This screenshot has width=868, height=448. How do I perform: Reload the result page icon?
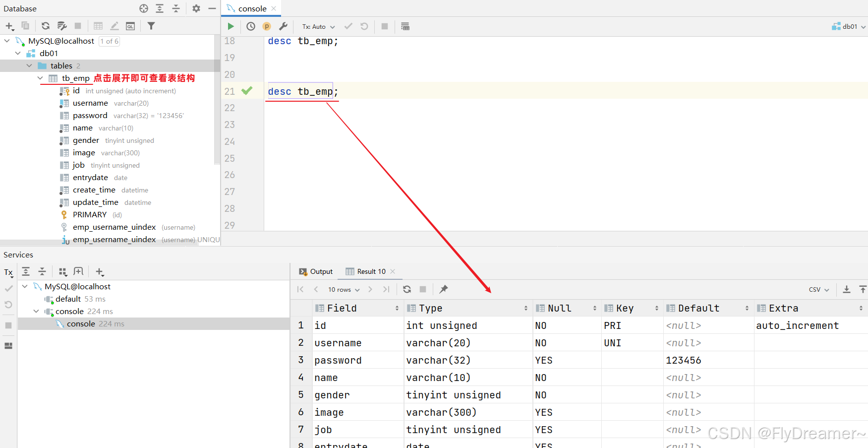407,289
